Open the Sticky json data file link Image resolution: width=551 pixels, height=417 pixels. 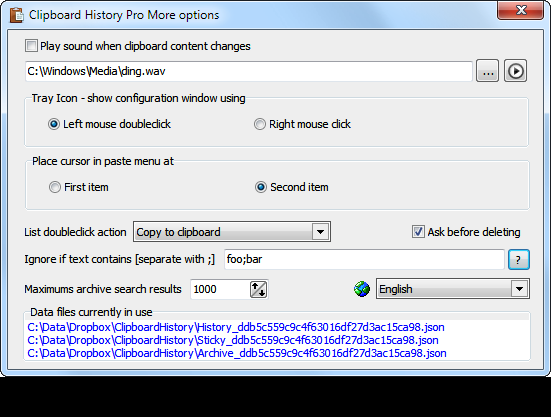[x=233, y=340]
